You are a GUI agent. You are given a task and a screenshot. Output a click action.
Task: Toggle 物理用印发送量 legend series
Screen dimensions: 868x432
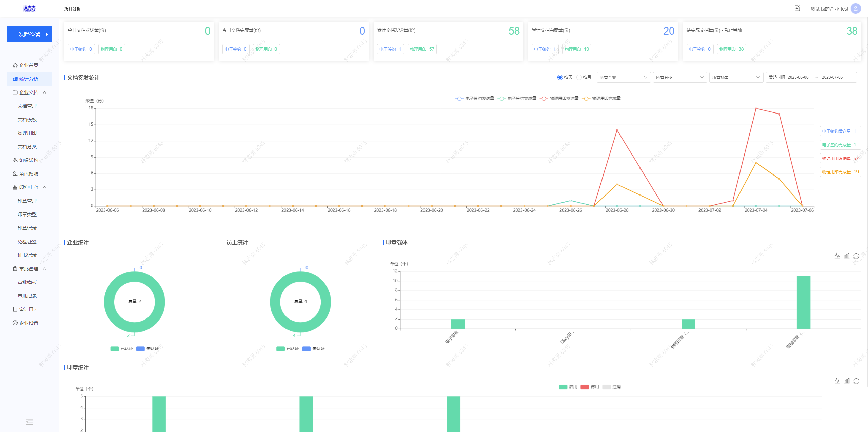click(x=559, y=99)
